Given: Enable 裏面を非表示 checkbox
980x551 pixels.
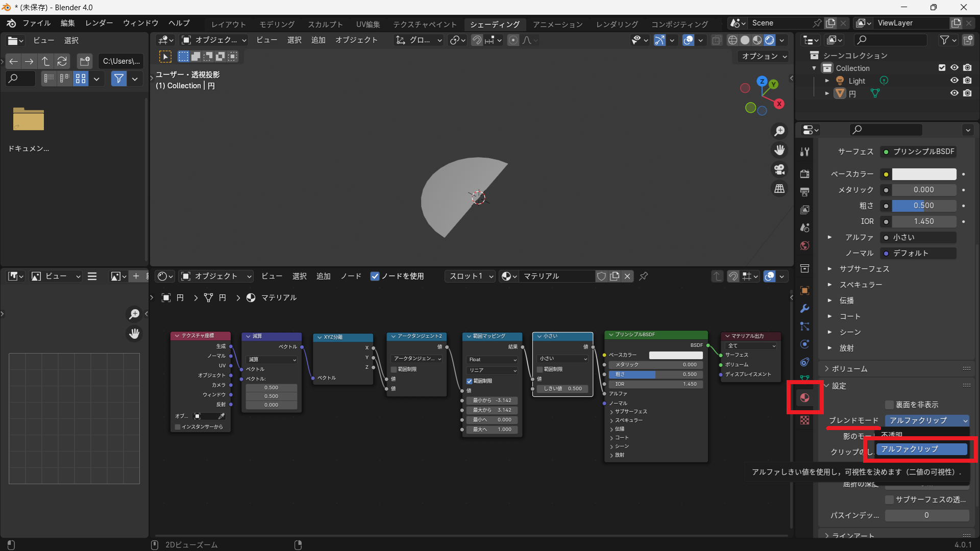Looking at the screenshot, I should [890, 405].
